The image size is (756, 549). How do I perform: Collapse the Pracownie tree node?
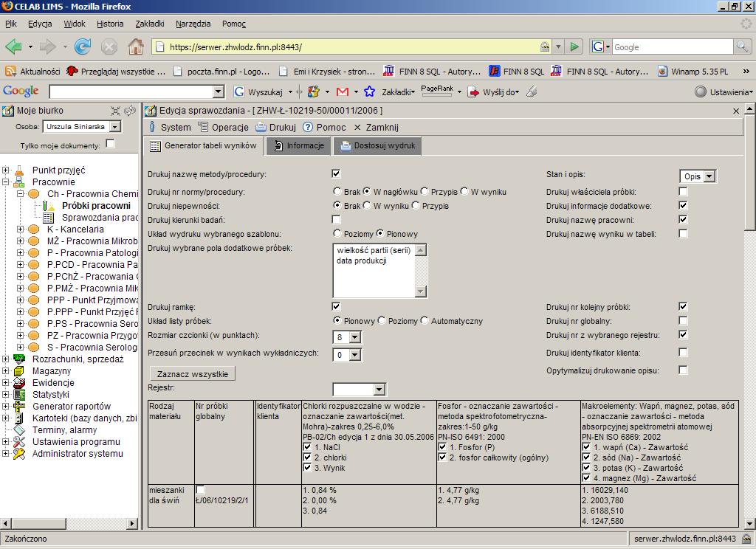tap(5, 182)
